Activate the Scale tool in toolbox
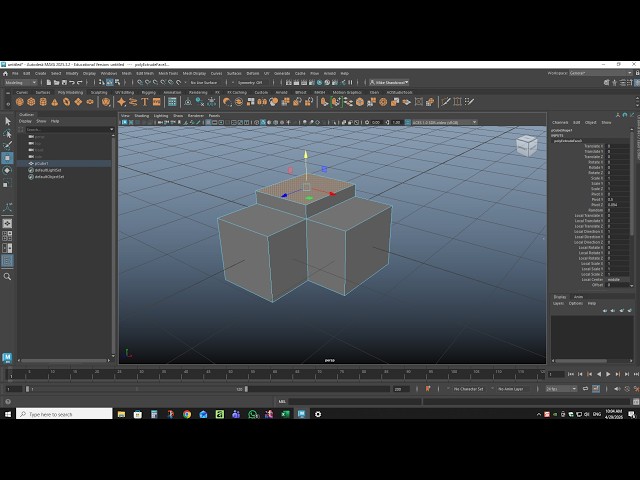Screen dimensions: 640x480 (7, 183)
